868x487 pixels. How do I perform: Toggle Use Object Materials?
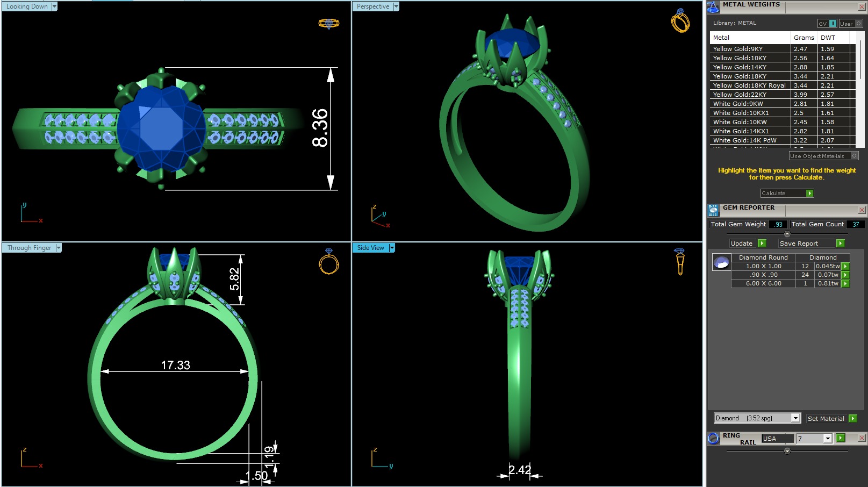click(823, 156)
